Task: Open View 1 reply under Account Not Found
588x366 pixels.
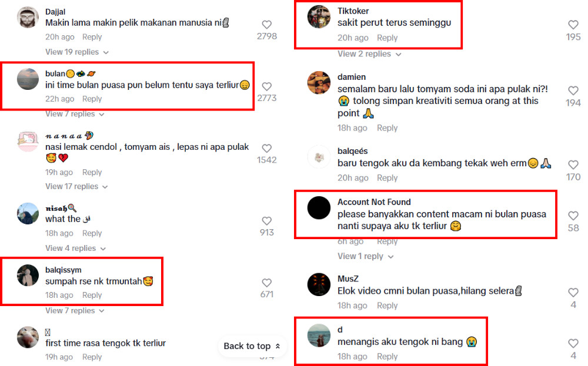Action: (366, 256)
